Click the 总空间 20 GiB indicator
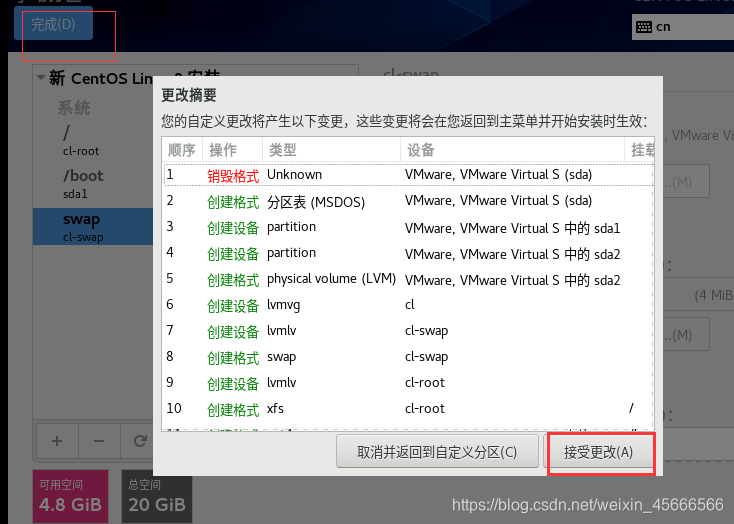734x524 pixels. click(x=157, y=496)
